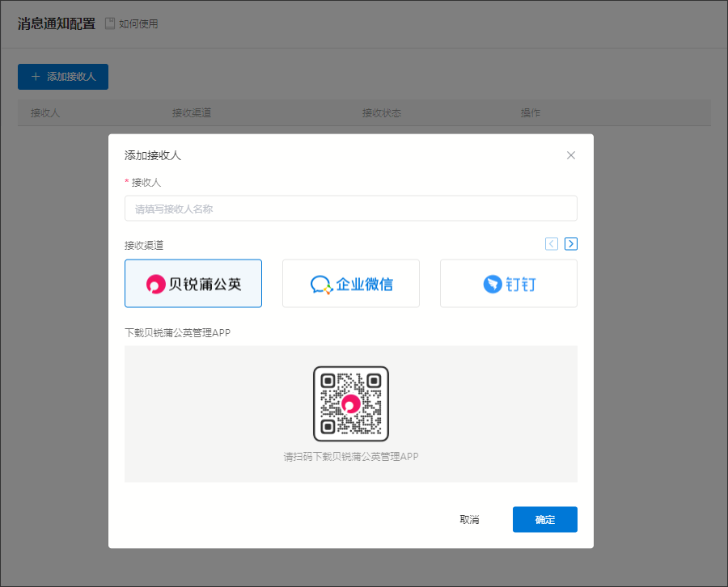Screen dimensions: 728x587
Task: Select the 企业微信 channel card
Action: [350, 284]
